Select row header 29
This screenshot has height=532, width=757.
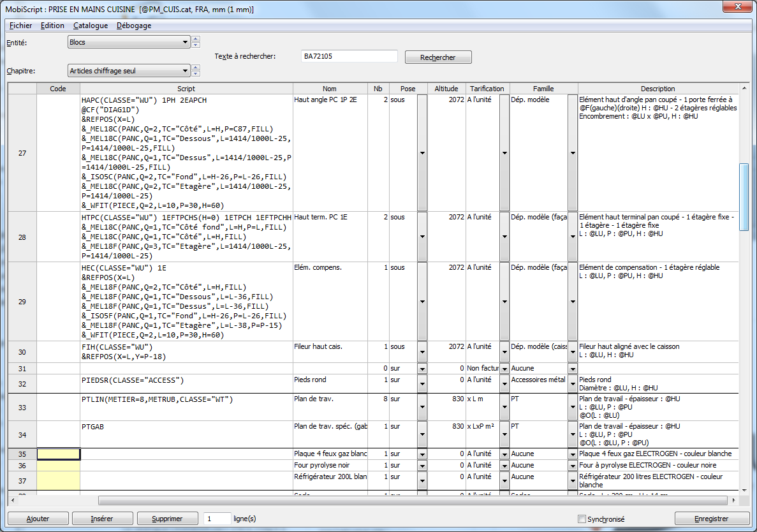click(22, 302)
